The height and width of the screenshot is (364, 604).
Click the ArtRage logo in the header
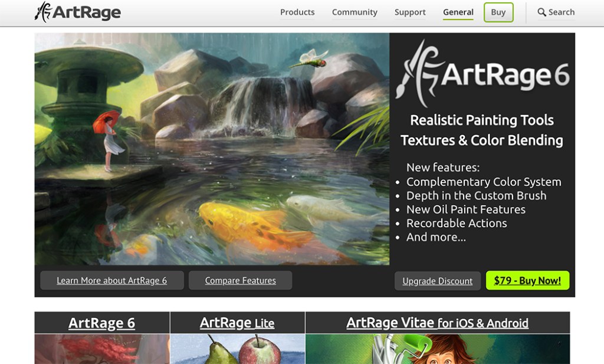(78, 12)
